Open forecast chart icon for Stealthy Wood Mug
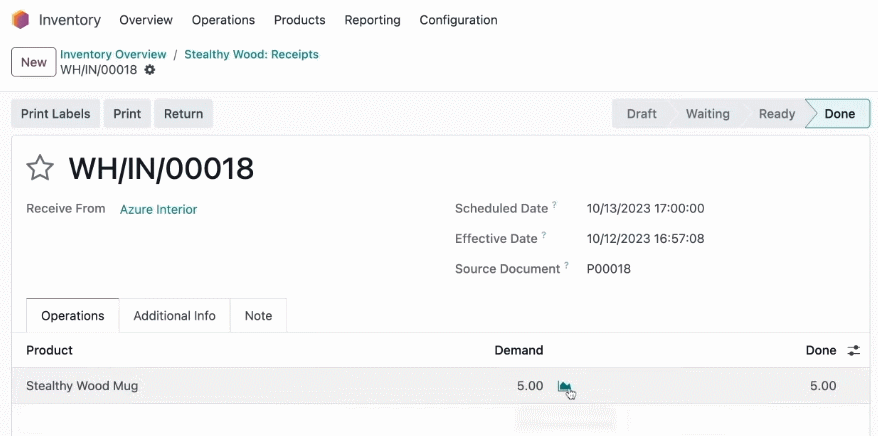The width and height of the screenshot is (878, 436). click(564, 386)
